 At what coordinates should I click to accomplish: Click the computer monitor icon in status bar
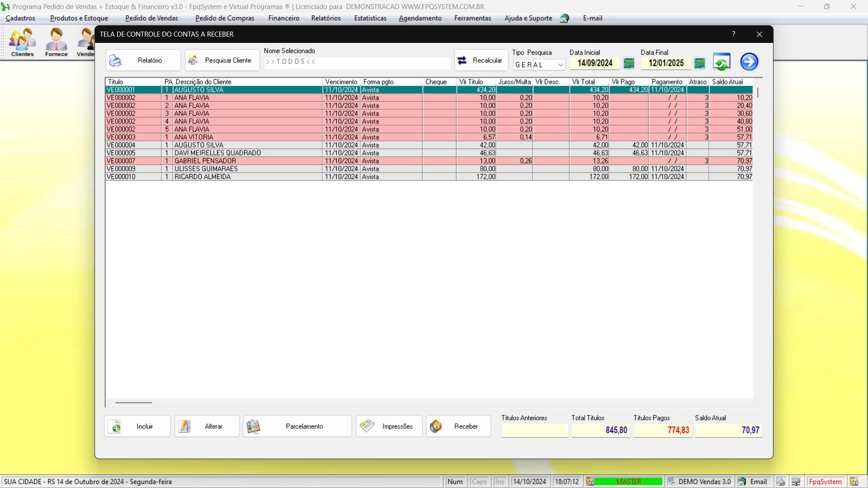tap(796, 482)
